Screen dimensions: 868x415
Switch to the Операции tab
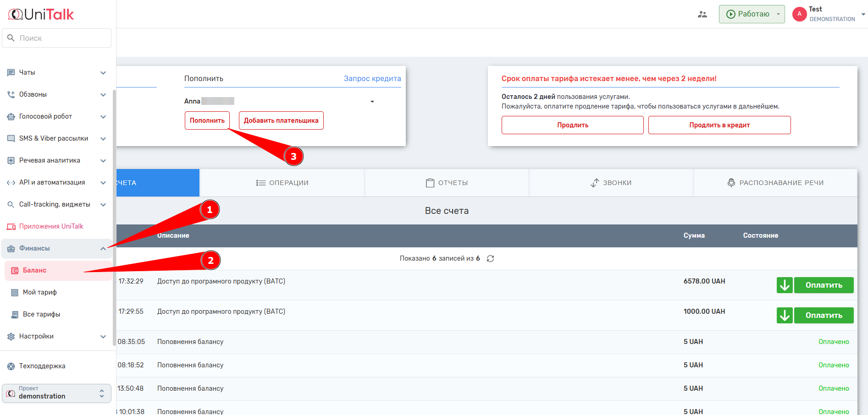[x=282, y=183]
